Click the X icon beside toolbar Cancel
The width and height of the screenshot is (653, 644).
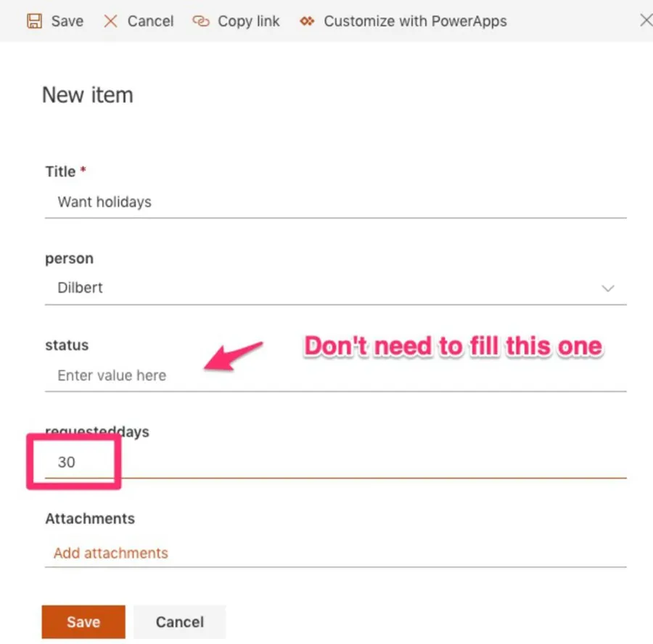(110, 21)
